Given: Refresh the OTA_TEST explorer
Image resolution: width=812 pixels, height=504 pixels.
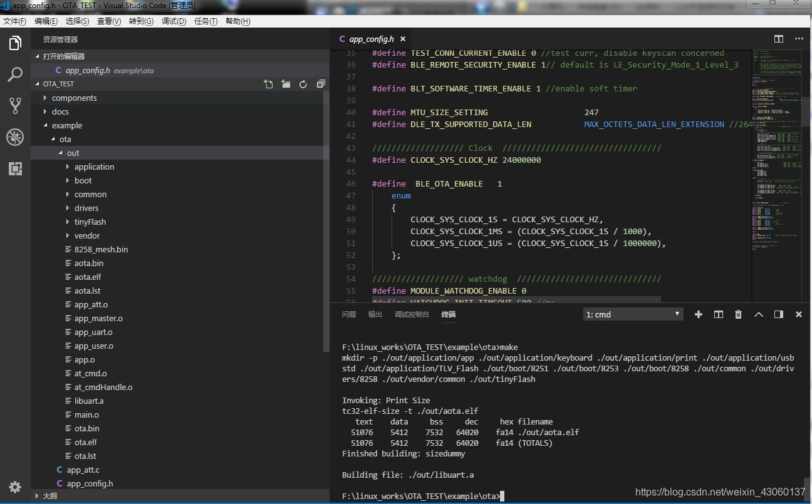Looking at the screenshot, I should point(303,84).
